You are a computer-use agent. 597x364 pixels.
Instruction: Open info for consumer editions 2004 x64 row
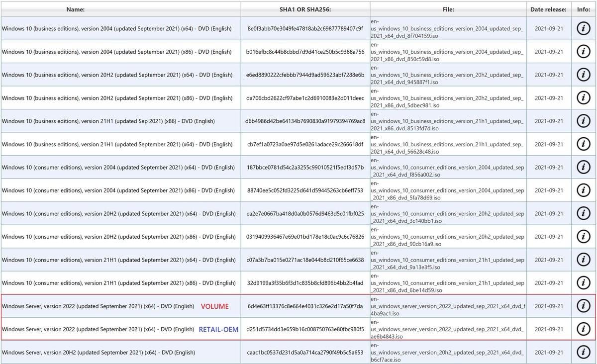[x=583, y=167]
